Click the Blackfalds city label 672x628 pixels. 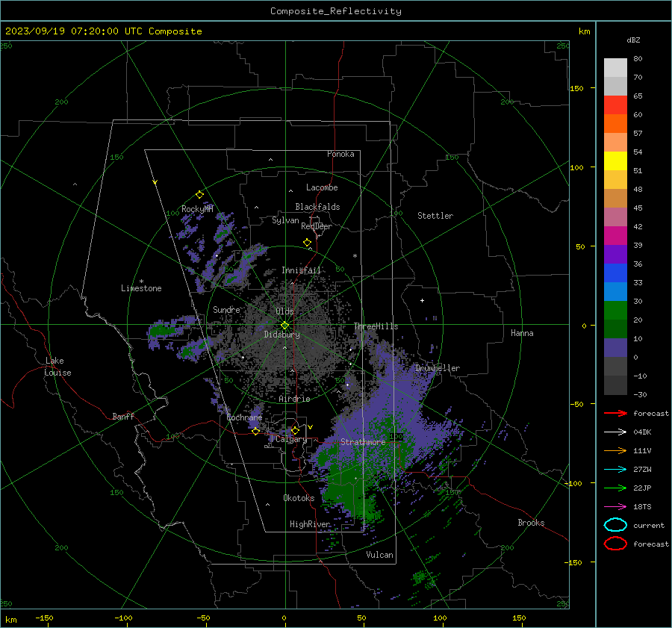click(317, 207)
